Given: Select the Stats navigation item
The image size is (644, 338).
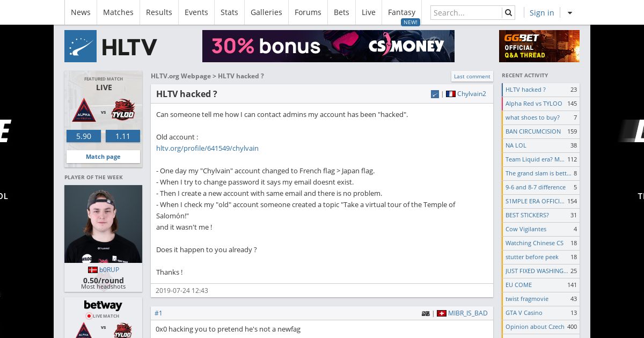Looking at the screenshot, I should coord(229,12).
